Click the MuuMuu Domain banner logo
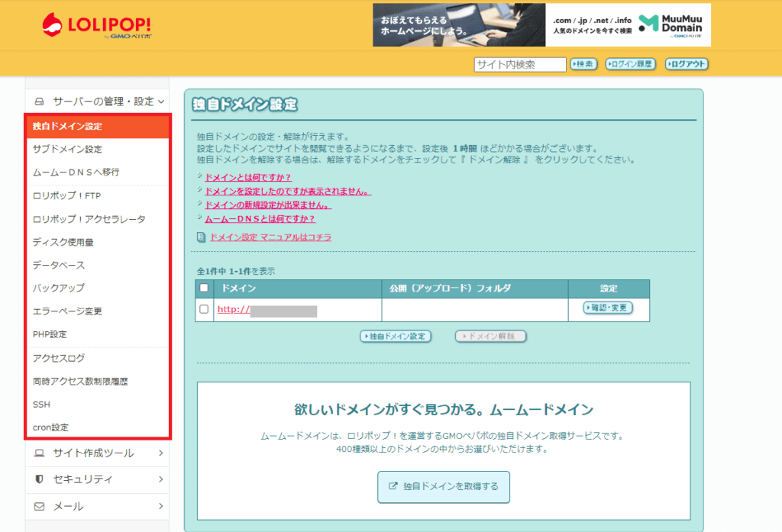Screen dimensions: 782x532 click(x=671, y=25)
